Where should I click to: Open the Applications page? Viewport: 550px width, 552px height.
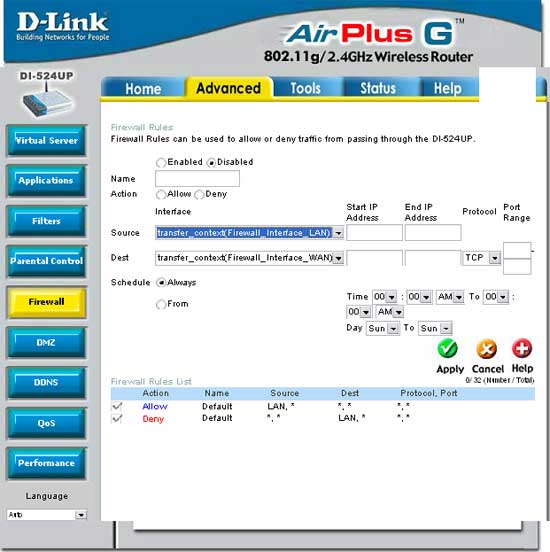click(46, 181)
